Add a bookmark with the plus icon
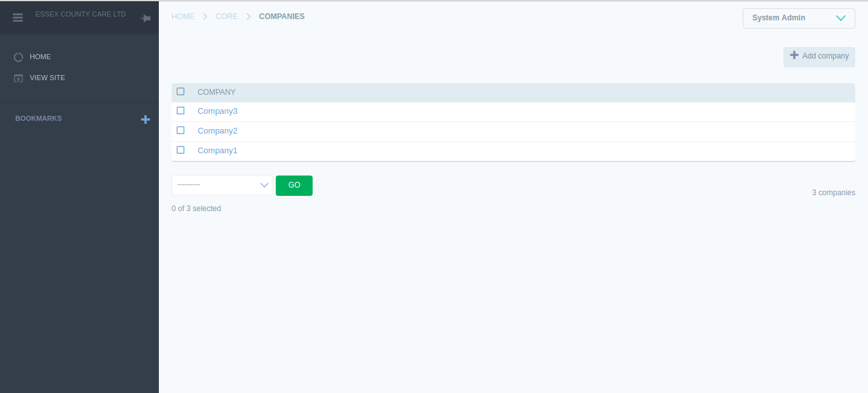The image size is (868, 393). [x=146, y=120]
